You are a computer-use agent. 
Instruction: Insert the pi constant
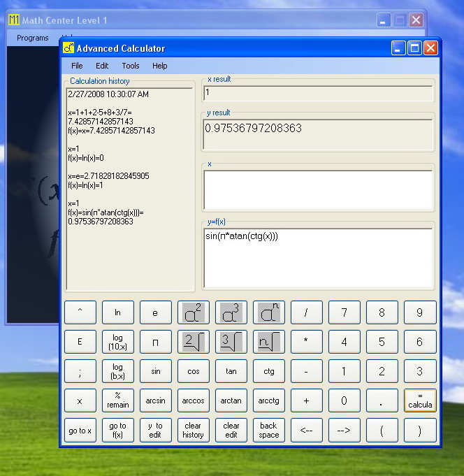(x=155, y=342)
